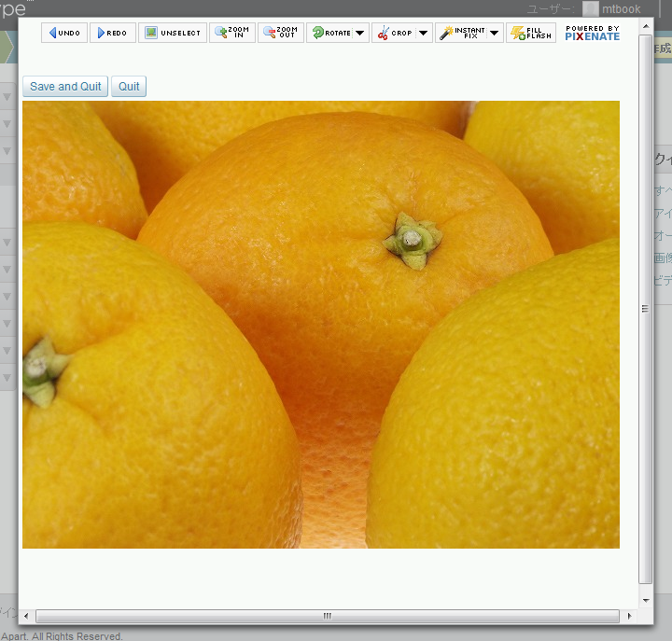Click the vertical scrollbar up arrow
This screenshot has height=641, width=672.
(x=646, y=26)
